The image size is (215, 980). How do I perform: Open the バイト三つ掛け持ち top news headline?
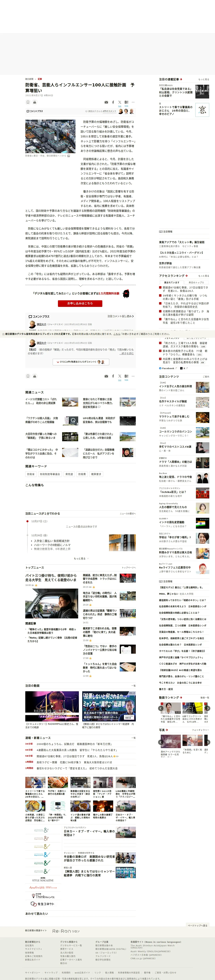51,577
